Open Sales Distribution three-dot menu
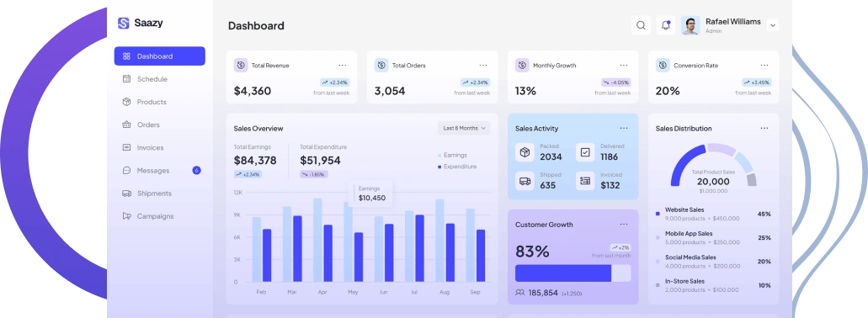Screen dimensions: 868x318 764,129
